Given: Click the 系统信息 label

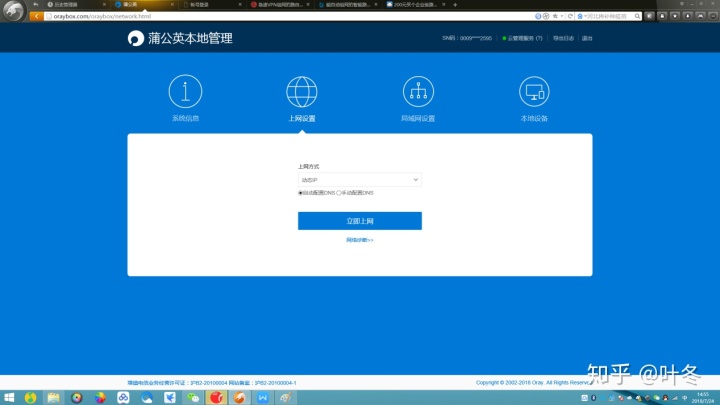Looking at the screenshot, I should [185, 118].
